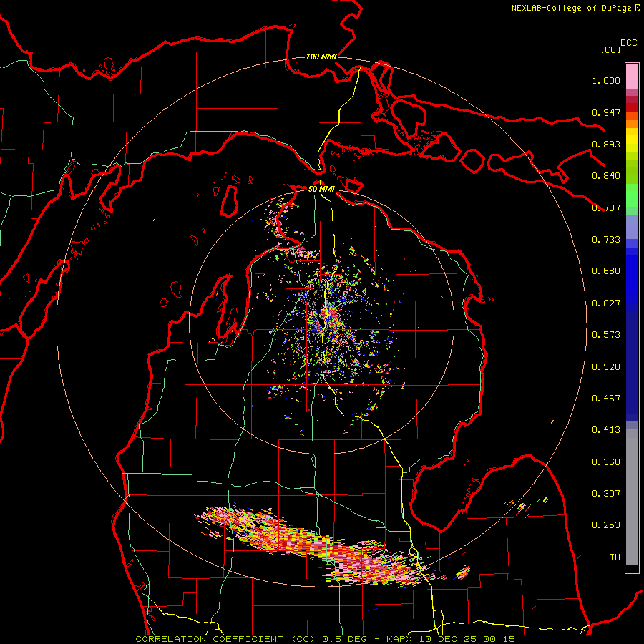Click the DCC label above color scale
Image resolution: width=644 pixels, height=644 pixels.
(x=629, y=43)
